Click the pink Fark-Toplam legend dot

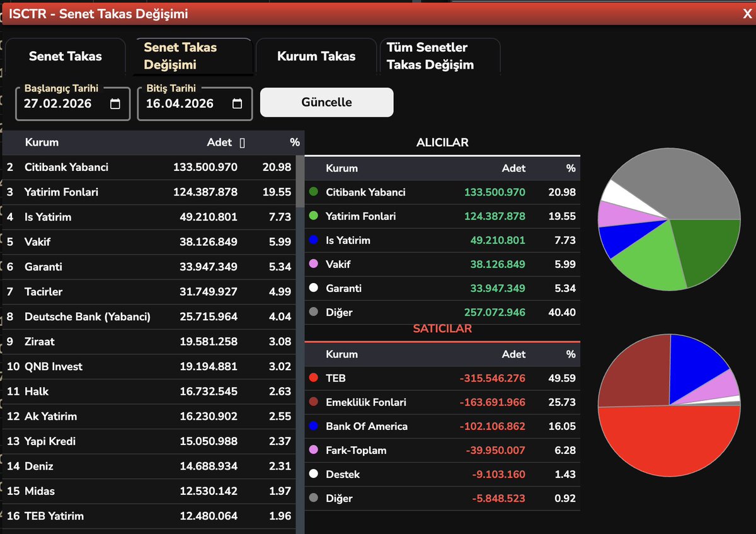click(x=313, y=450)
